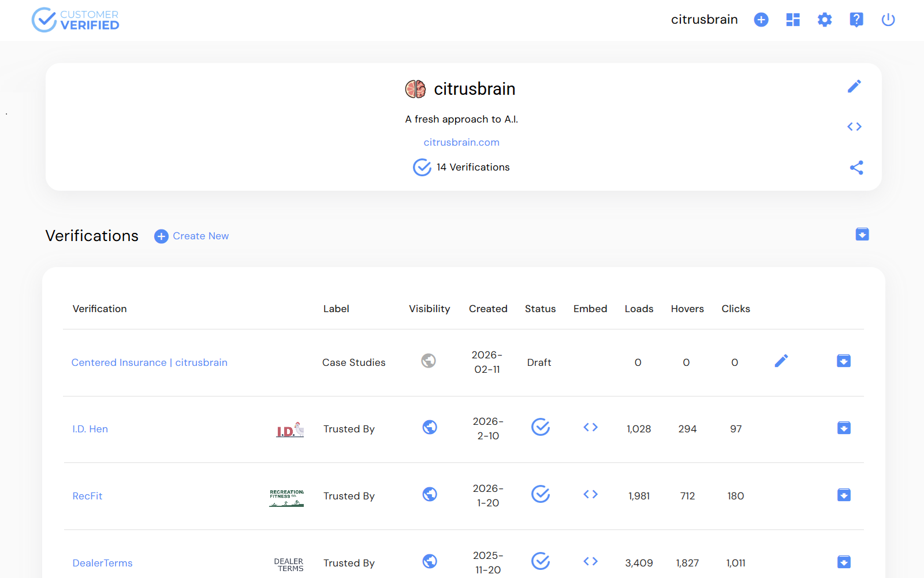
Task: Click Recreation Fitness logo thumbnail
Action: [x=286, y=498]
